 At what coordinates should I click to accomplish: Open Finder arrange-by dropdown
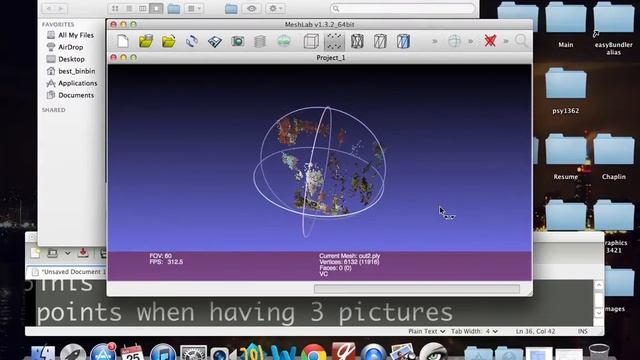[194, 9]
